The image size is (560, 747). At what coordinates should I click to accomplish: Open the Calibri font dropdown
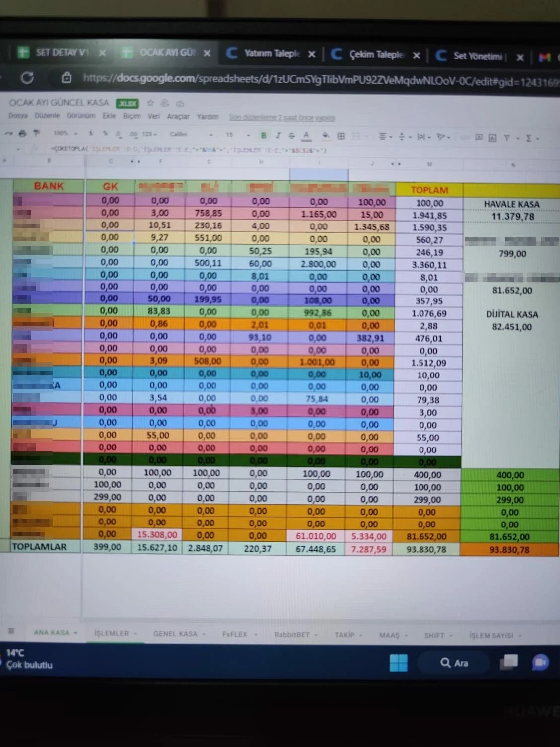(191, 134)
